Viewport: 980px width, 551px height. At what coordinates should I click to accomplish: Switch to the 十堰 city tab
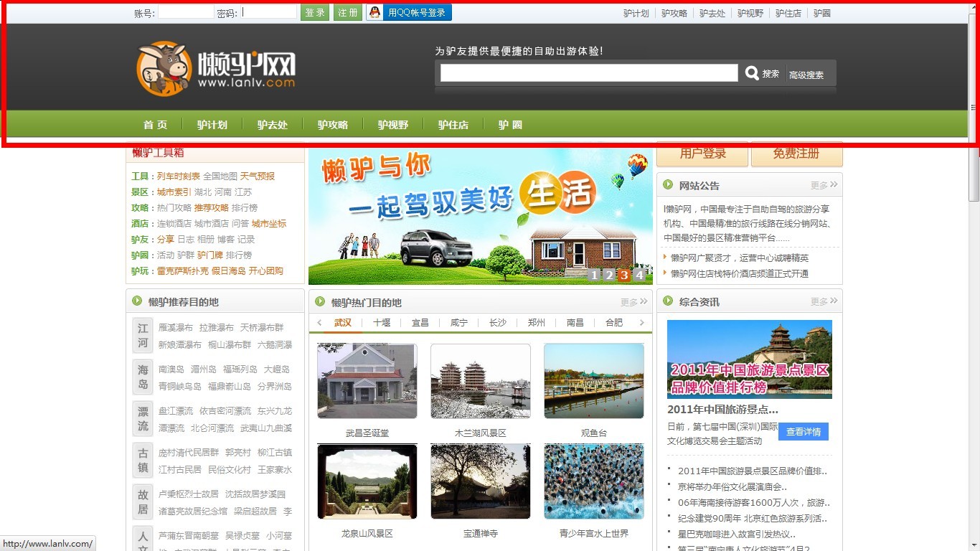click(x=382, y=323)
